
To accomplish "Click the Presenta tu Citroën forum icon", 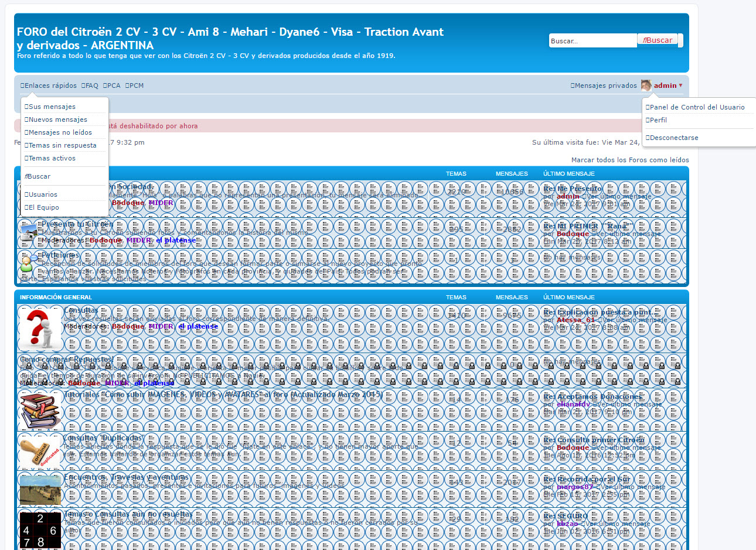I will [28, 233].
